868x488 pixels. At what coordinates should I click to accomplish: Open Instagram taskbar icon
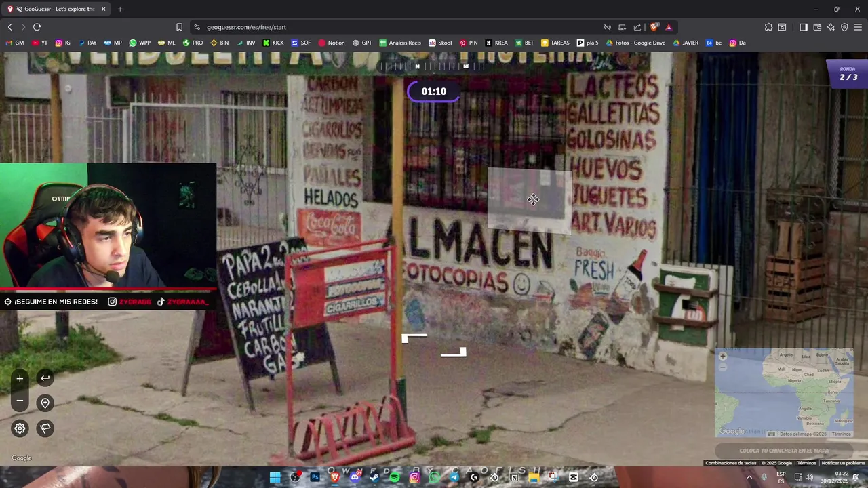pyautogui.click(x=414, y=477)
